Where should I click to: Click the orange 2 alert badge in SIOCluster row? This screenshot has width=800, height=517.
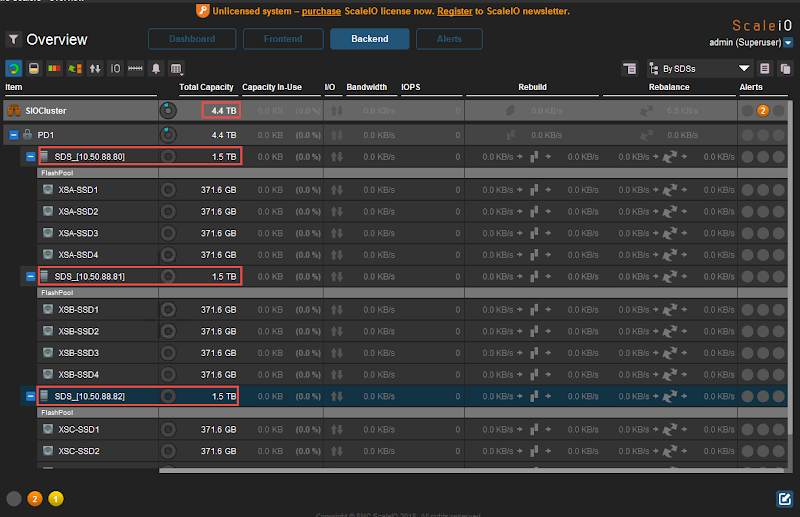point(763,111)
